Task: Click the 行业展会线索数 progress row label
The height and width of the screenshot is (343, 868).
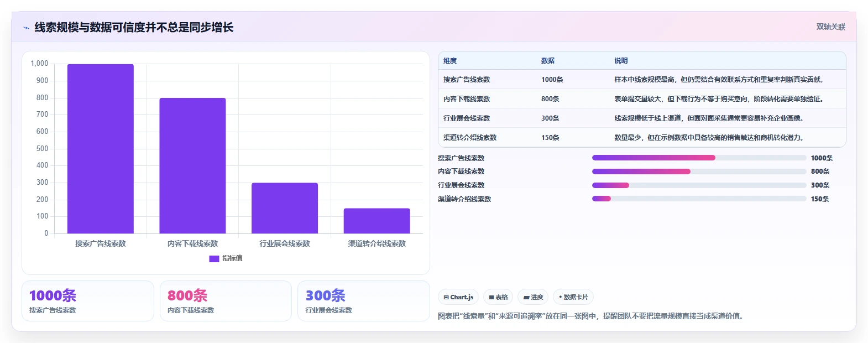Action: (461, 185)
